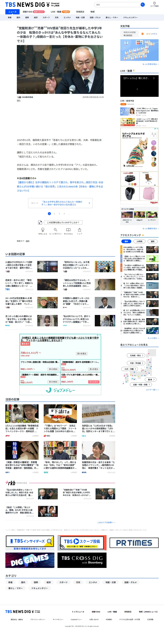Click the 求人を見る button for 時給1,300円 job
The height and width of the screenshot is (644, 164).
[94, 382]
